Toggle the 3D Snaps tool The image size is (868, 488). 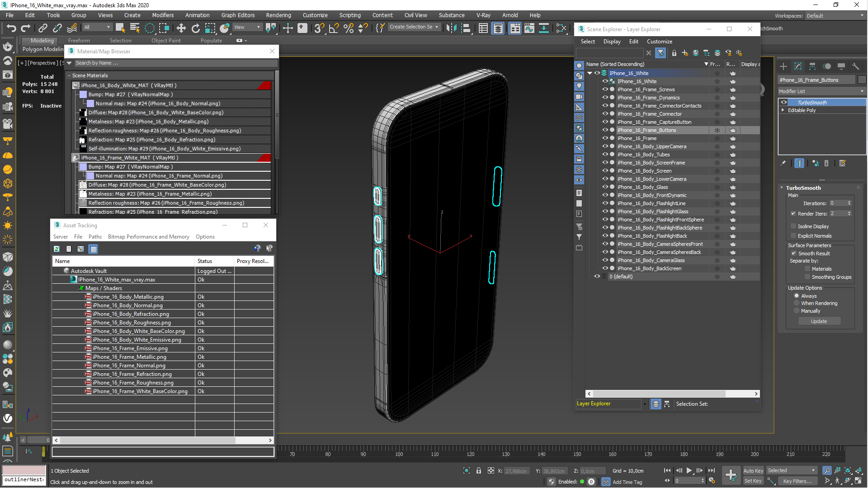click(x=319, y=28)
